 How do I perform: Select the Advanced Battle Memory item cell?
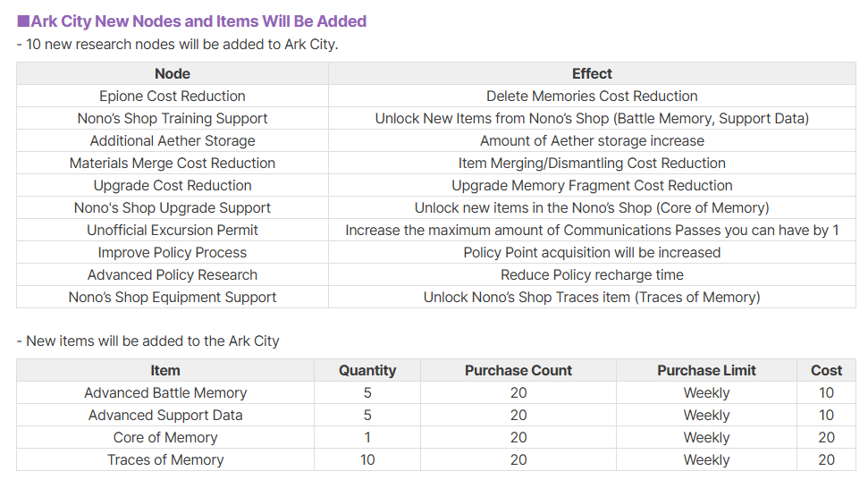tap(165, 392)
